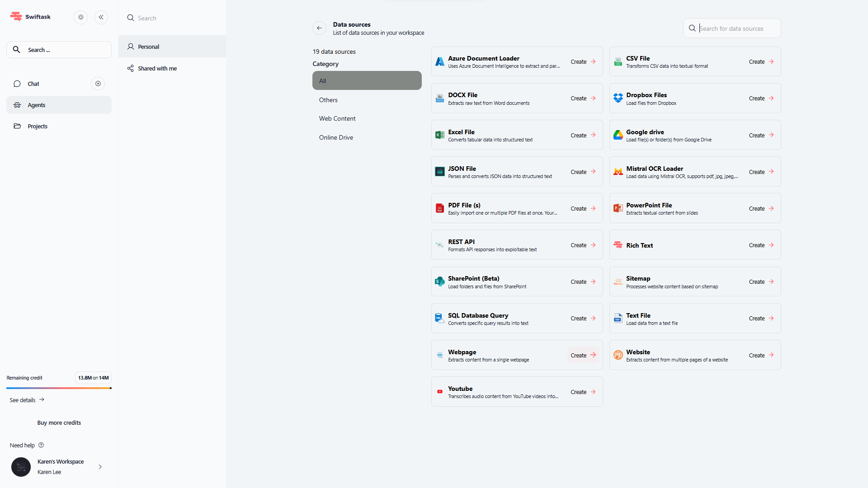Click the PDF File(s) icon
The image size is (868, 488).
pyautogui.click(x=440, y=208)
